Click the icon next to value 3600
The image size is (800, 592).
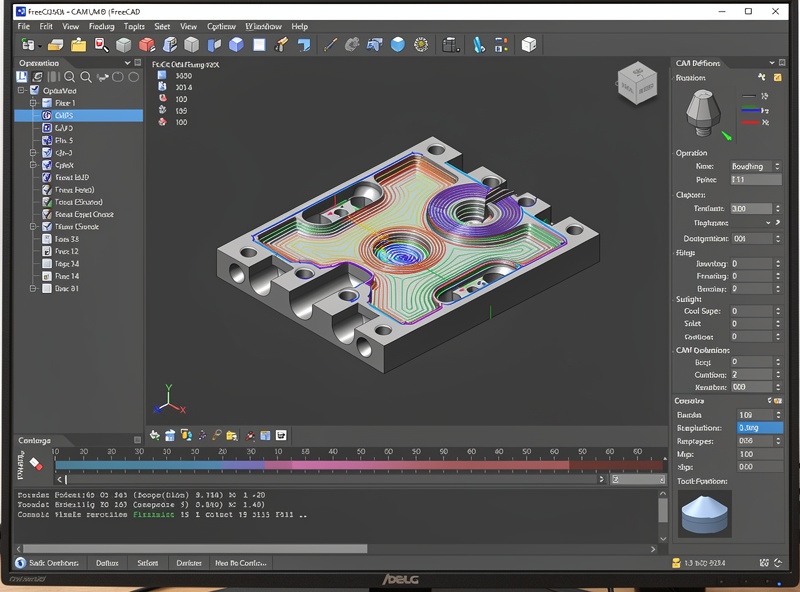tap(162, 75)
